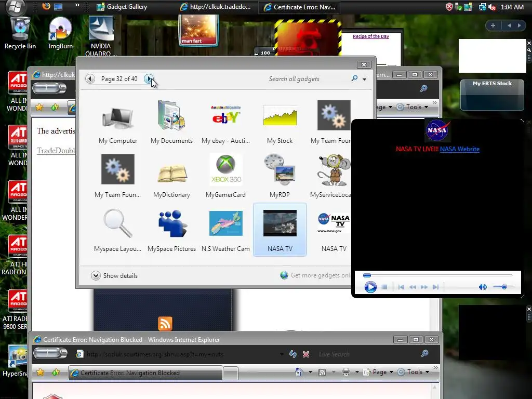Click the gadget search magnifier icon
Viewport: 532px width, 399px height.
click(x=354, y=78)
